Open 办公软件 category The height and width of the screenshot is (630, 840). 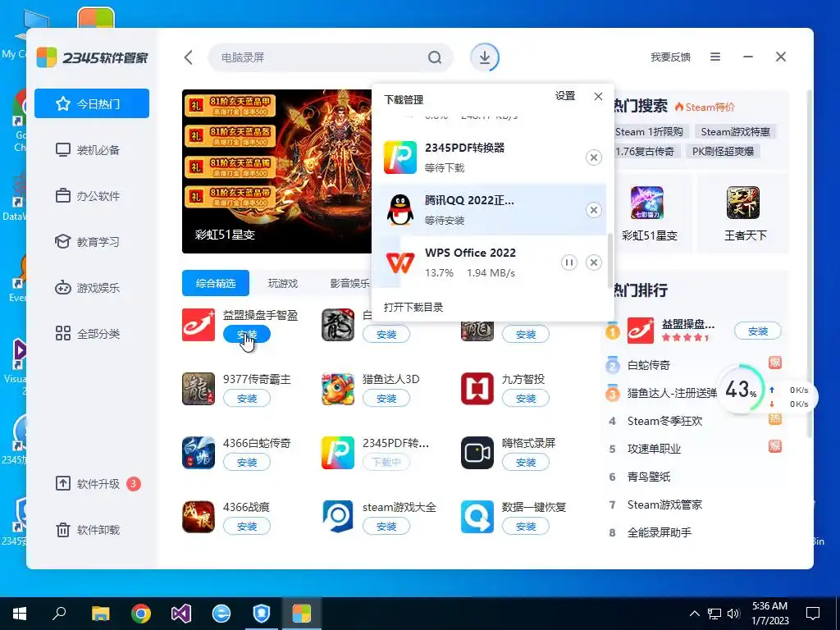[92, 195]
